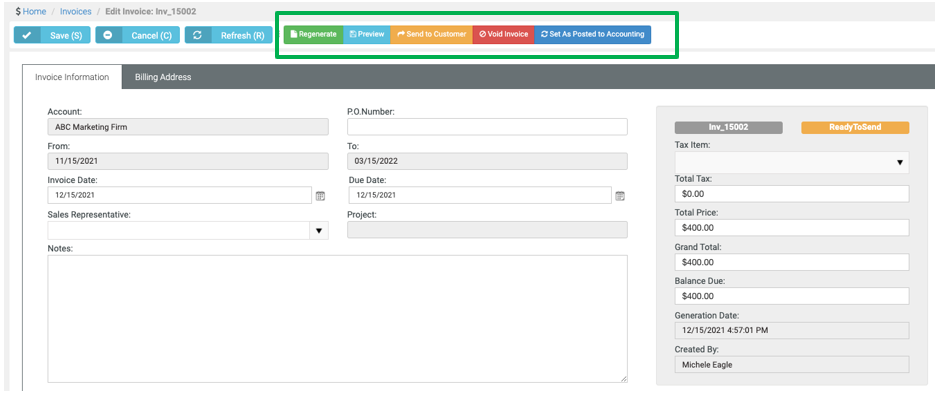
Task: Click the Save checkmark icon
Action: click(27, 35)
